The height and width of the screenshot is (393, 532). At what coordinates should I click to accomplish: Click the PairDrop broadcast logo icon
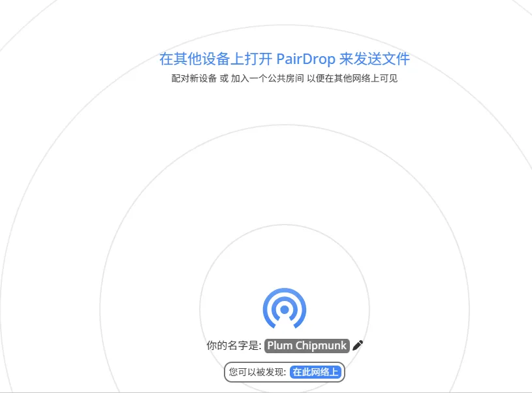coord(285,309)
